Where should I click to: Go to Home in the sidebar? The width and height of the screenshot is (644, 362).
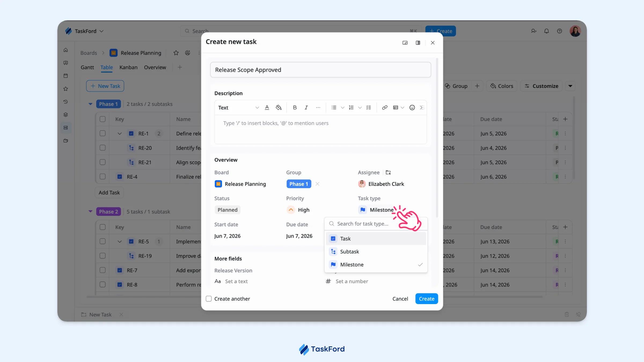pyautogui.click(x=66, y=50)
